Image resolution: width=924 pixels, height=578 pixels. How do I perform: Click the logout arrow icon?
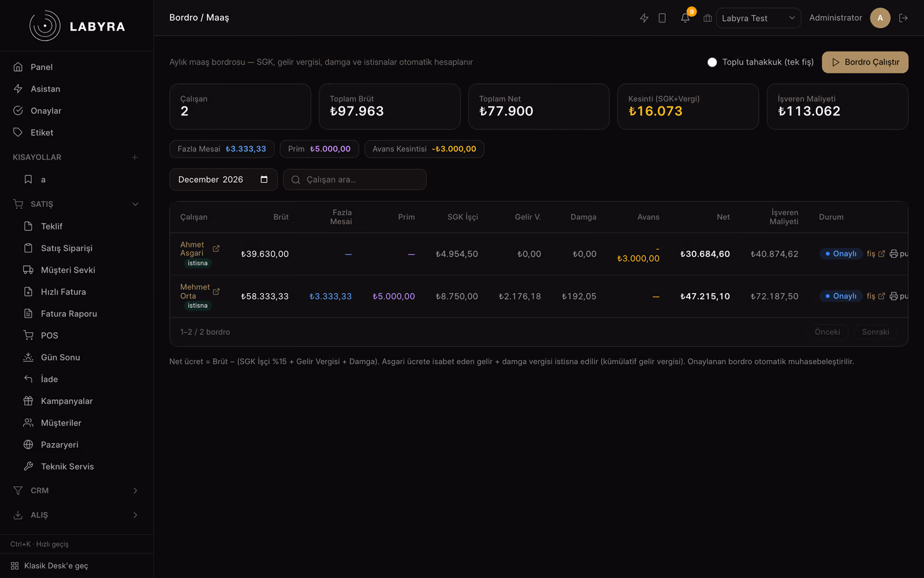pos(904,18)
